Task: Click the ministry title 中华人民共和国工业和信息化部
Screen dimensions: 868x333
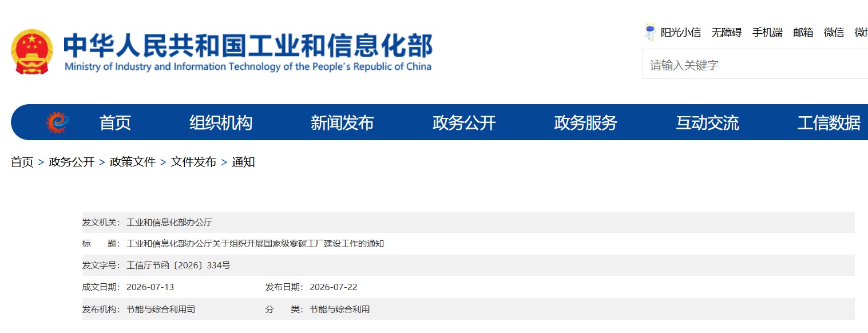Action: tap(248, 46)
